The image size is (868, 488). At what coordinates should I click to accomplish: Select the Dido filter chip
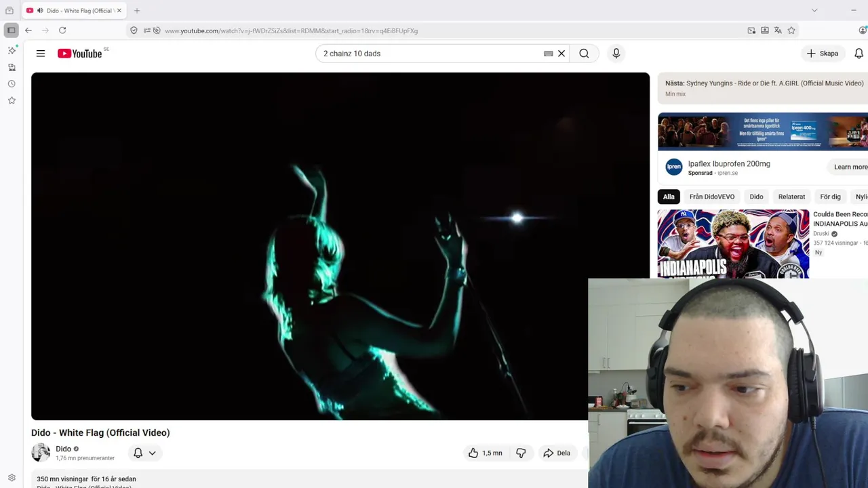(756, 197)
